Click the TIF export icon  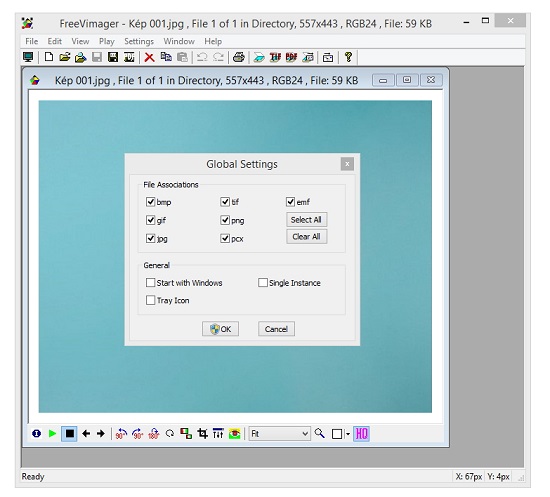point(275,57)
